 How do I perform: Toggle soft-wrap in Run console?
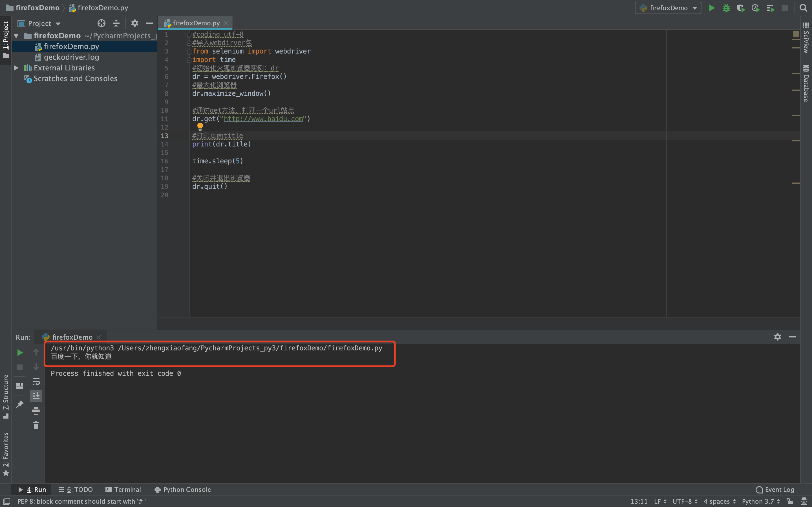point(36,382)
